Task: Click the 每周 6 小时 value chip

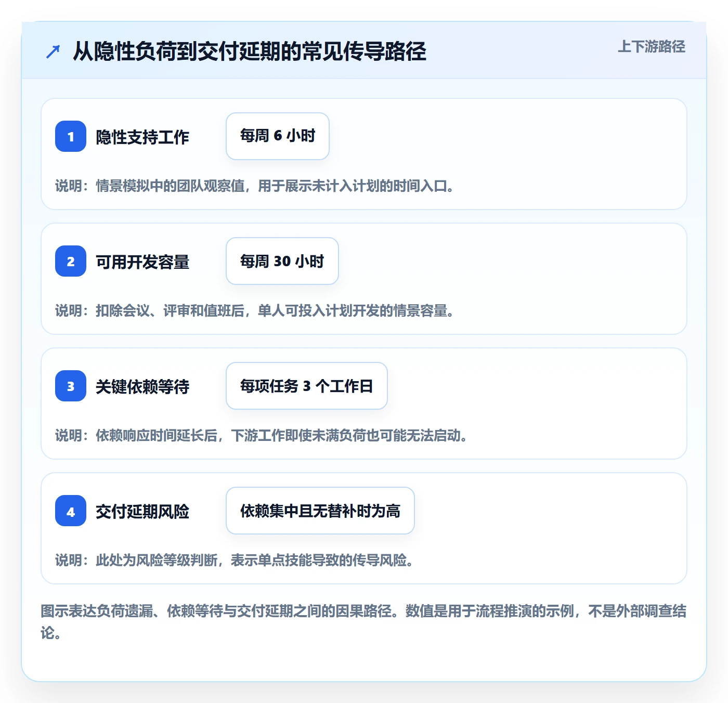Action: click(278, 136)
